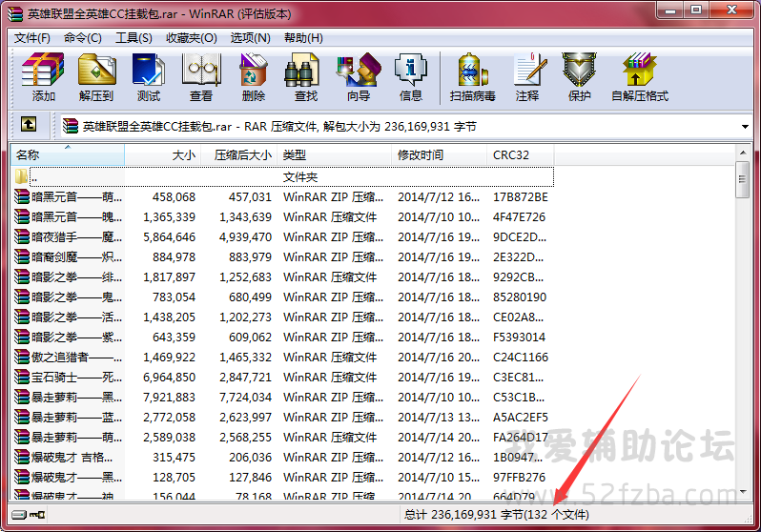761x532 pixels.
Task: Click archive icon of row sized 458,068
Action: [x=22, y=196]
